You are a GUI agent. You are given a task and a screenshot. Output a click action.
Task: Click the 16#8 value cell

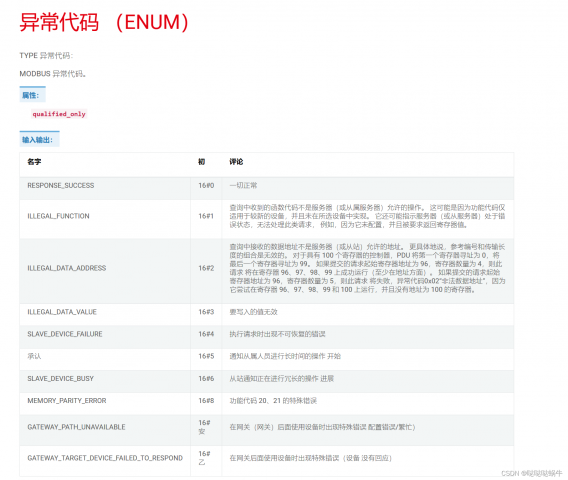point(206,401)
